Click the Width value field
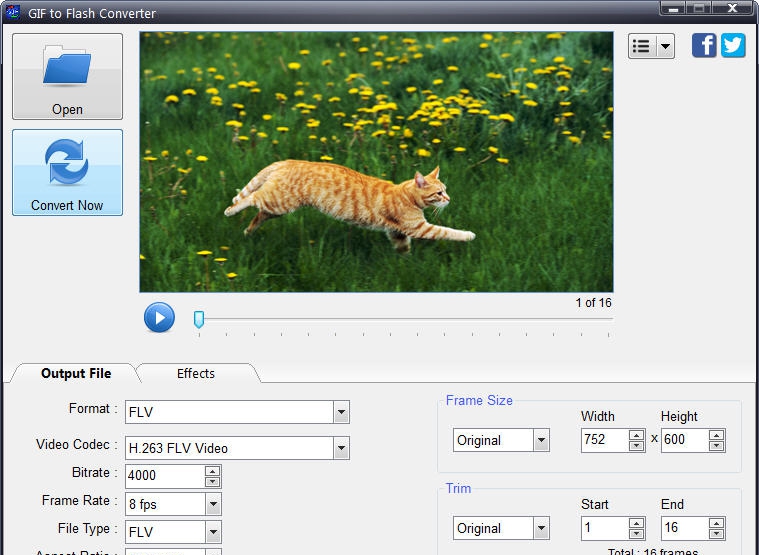Viewport: 759px width, 555px height. coord(604,440)
